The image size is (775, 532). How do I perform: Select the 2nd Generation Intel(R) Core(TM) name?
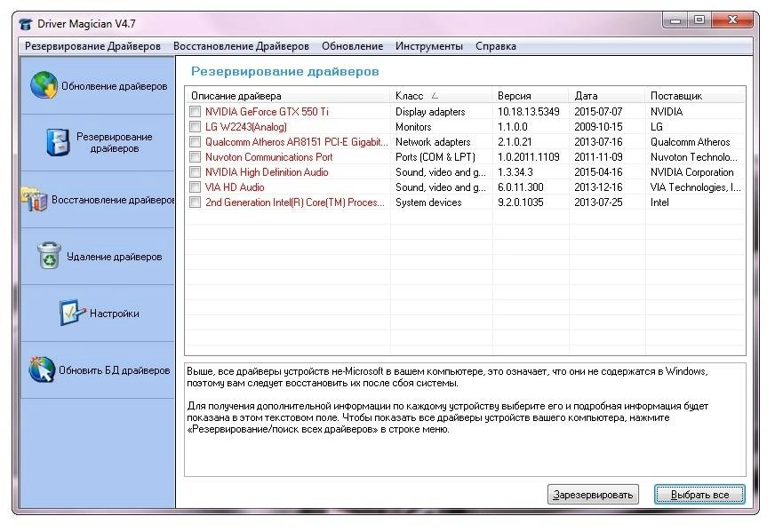click(294, 202)
